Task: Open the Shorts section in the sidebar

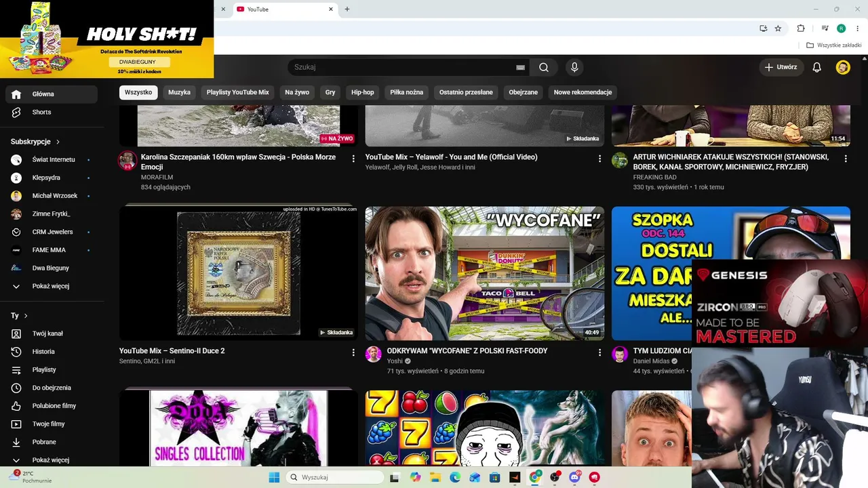Action: (52, 112)
